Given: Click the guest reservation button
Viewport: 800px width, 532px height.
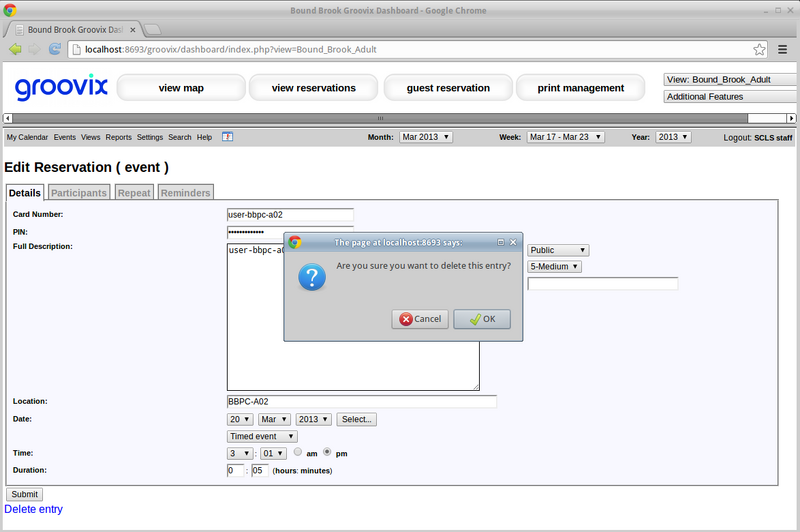Looking at the screenshot, I should (448, 88).
